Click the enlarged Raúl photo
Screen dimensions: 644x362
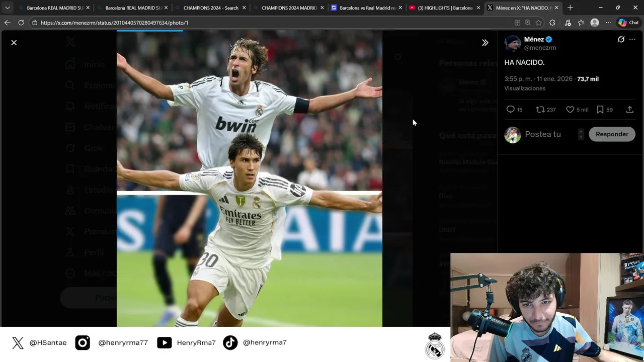coord(250,178)
